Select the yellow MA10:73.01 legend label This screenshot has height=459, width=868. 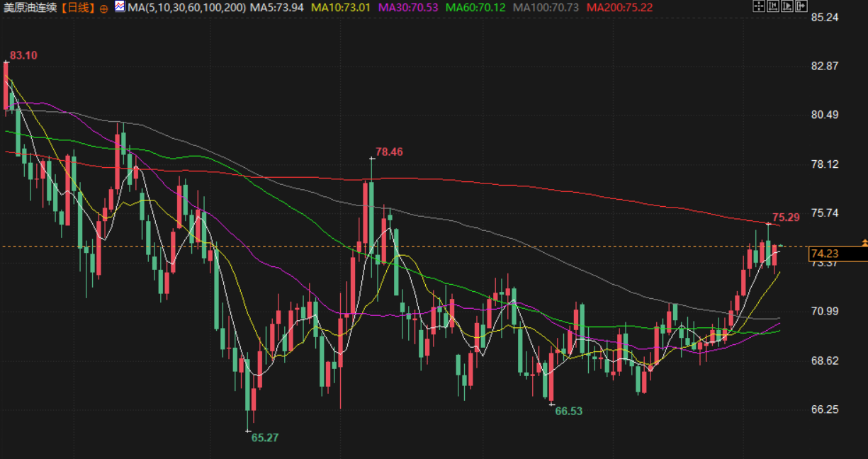point(342,8)
